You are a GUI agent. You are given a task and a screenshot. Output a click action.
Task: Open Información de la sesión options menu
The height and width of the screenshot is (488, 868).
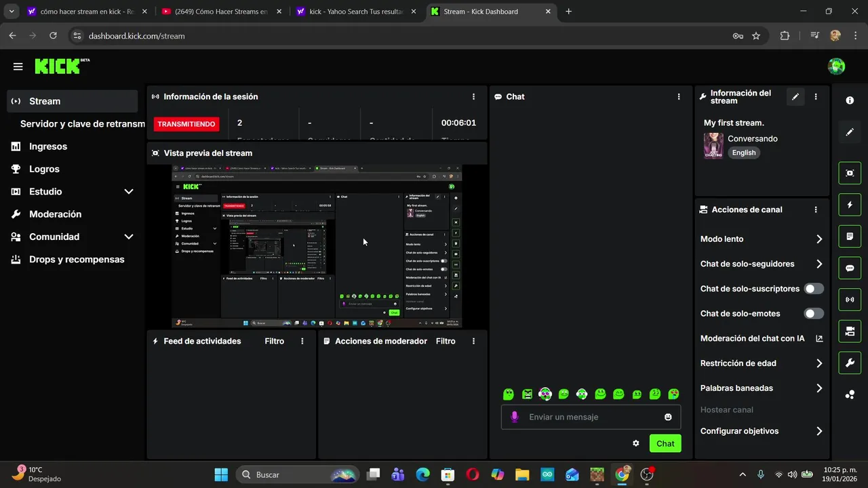[473, 97]
